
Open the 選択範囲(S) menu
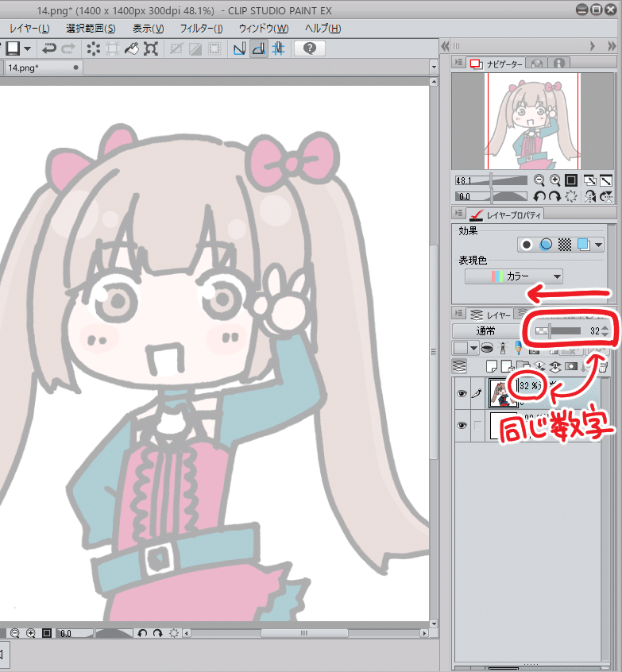(x=91, y=29)
